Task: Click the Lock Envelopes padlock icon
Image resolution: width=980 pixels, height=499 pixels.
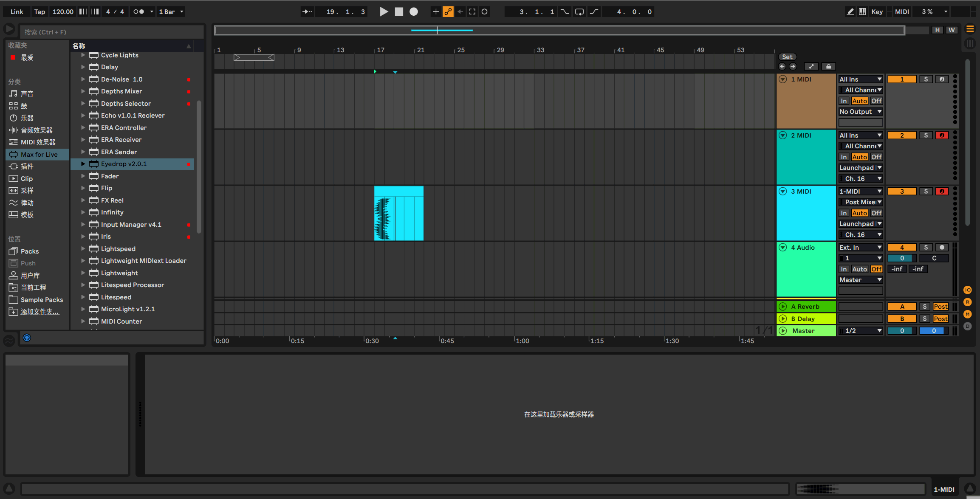Action: coord(828,66)
